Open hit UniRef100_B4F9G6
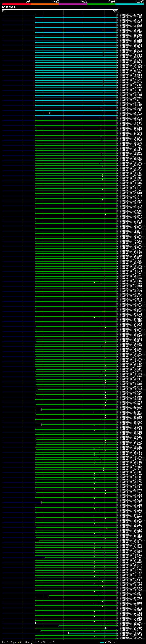 pos(131,90)
